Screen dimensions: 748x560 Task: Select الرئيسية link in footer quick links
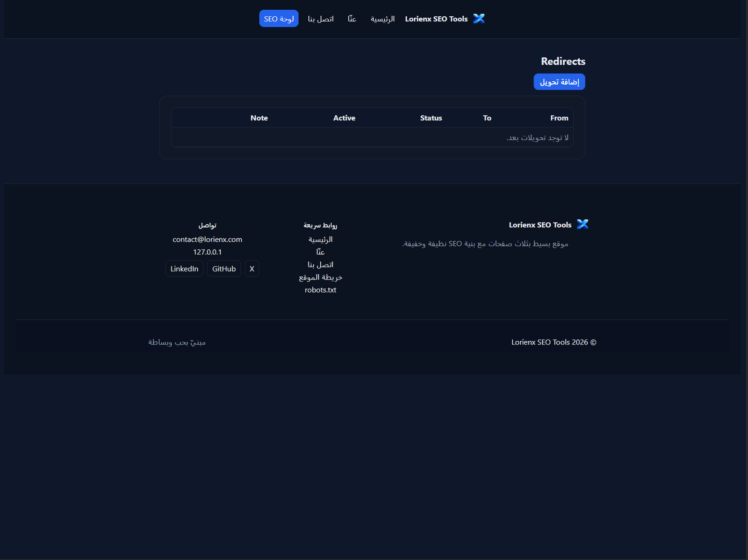point(320,239)
